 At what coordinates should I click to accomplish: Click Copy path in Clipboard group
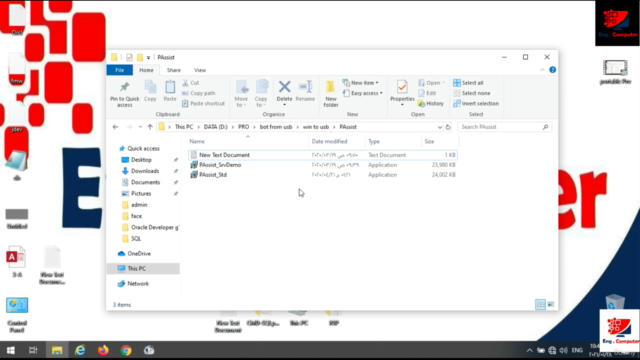point(198,93)
